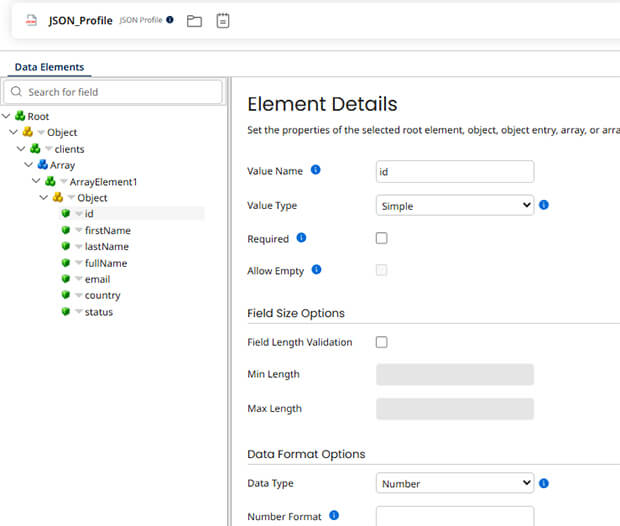Collapse the clients tree node
Screen dimensions: 620x526
[x=23, y=149]
